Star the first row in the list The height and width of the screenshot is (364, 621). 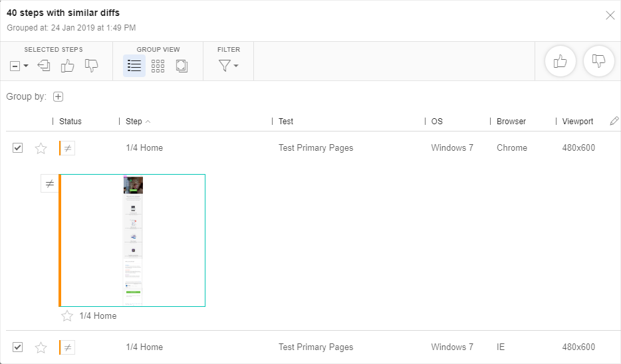pos(41,148)
